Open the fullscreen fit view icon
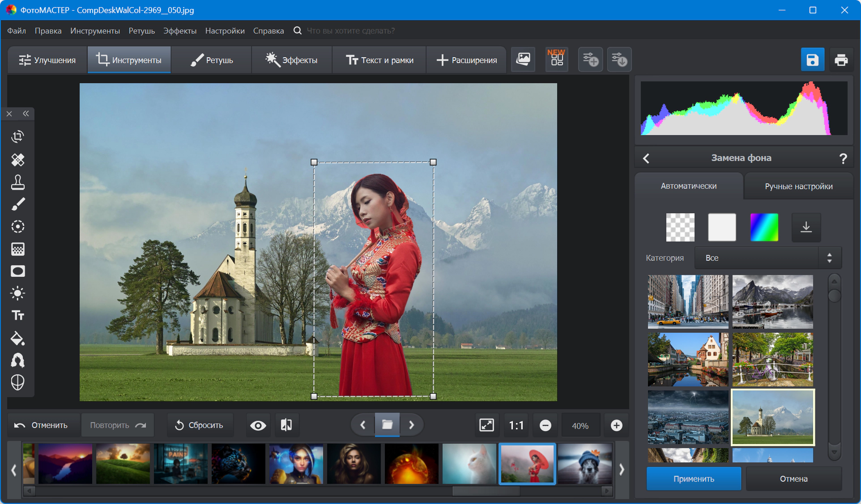The image size is (861, 504). [486, 425]
